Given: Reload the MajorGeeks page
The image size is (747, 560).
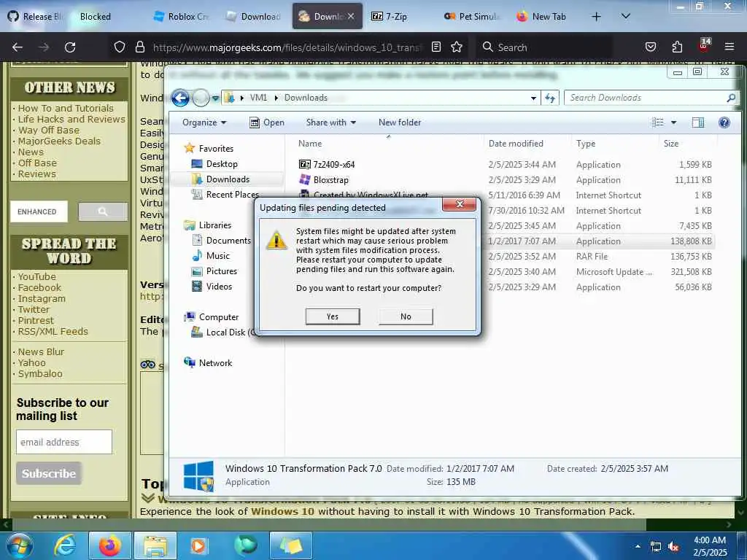Looking at the screenshot, I should click(70, 47).
